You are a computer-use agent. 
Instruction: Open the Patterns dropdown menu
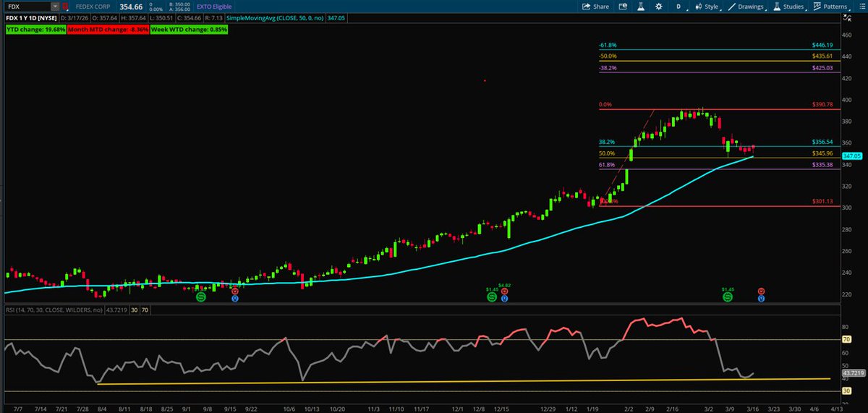click(833, 7)
